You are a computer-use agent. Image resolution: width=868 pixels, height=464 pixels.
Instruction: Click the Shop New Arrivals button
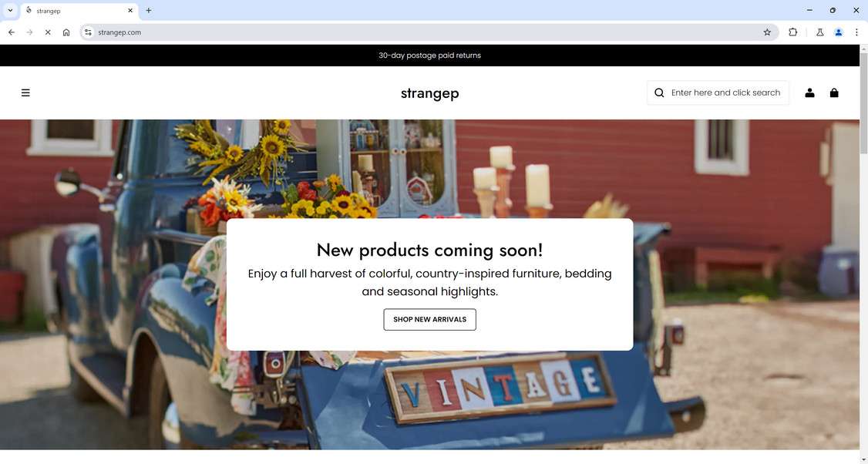(x=429, y=320)
